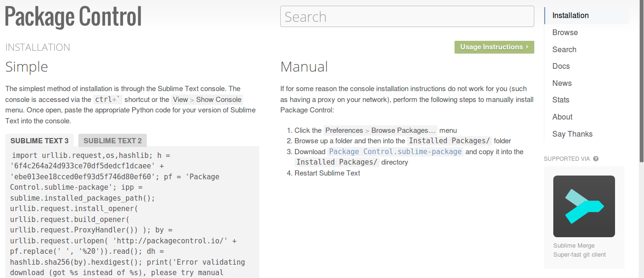
Task: Click the Package Control logo
Action: click(73, 16)
